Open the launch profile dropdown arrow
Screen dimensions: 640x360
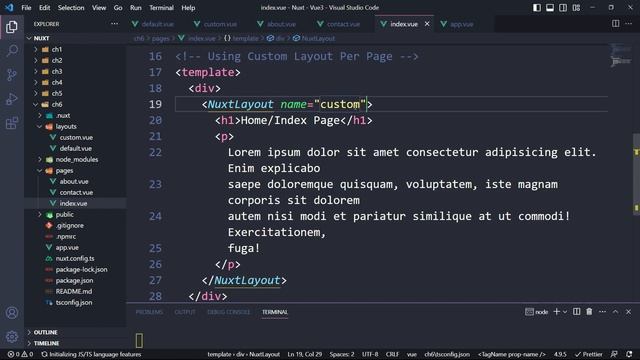565,312
